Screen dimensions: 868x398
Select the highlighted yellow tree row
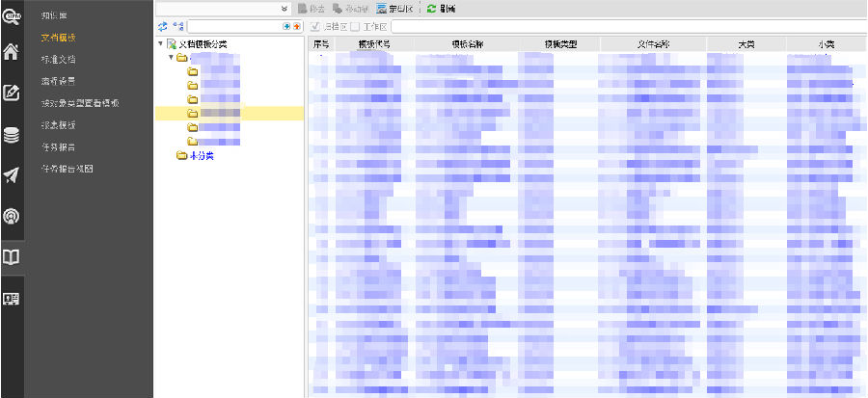tap(230, 114)
